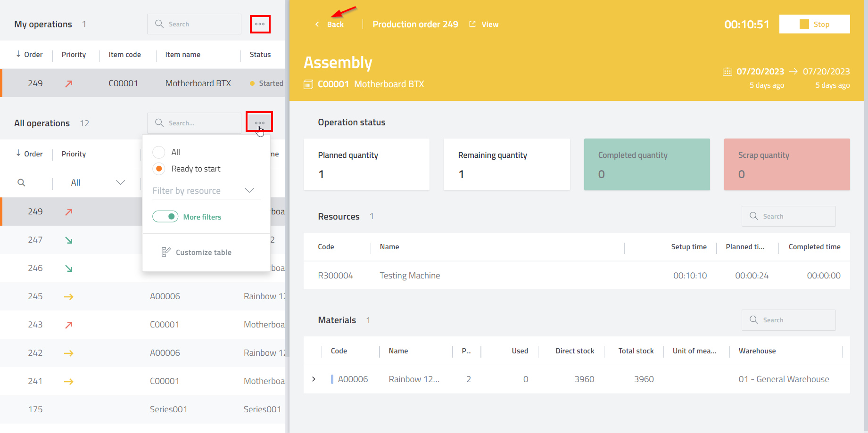Screen dimensions: 868x433
Task: Click the Back arrow in header
Action: [317, 25]
